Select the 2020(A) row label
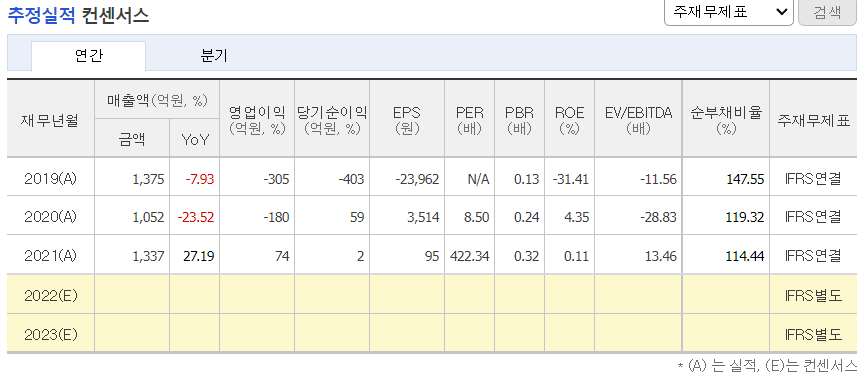Image resolution: width=859 pixels, height=380 pixels. click(x=50, y=217)
